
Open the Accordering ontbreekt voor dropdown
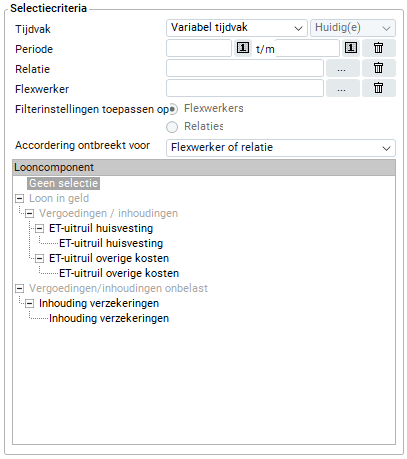click(x=281, y=148)
